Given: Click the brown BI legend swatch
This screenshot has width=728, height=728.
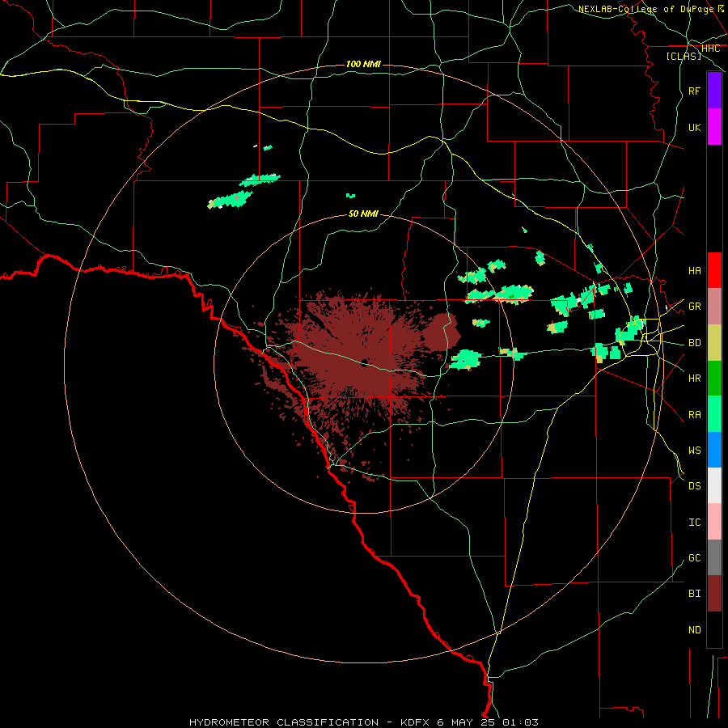Looking at the screenshot, I should coord(714,594).
